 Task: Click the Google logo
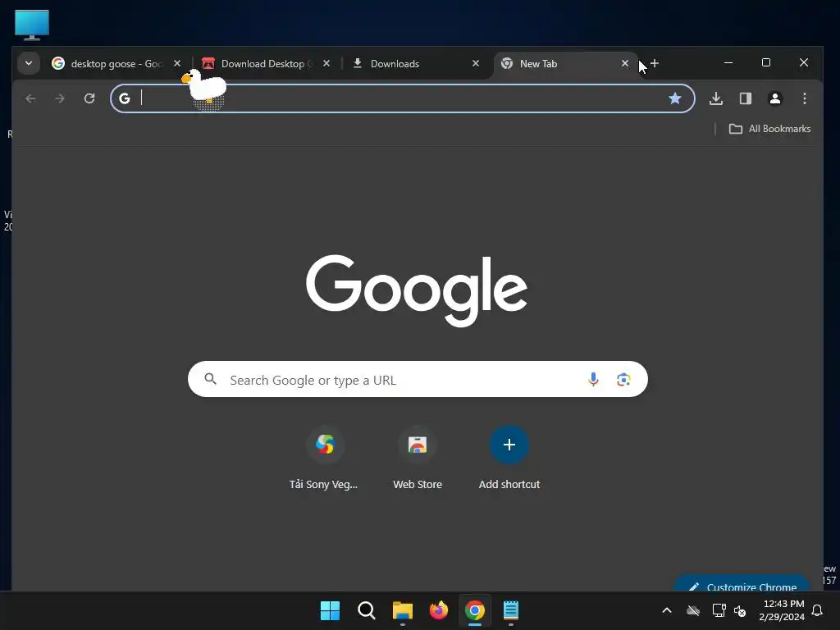point(417,290)
